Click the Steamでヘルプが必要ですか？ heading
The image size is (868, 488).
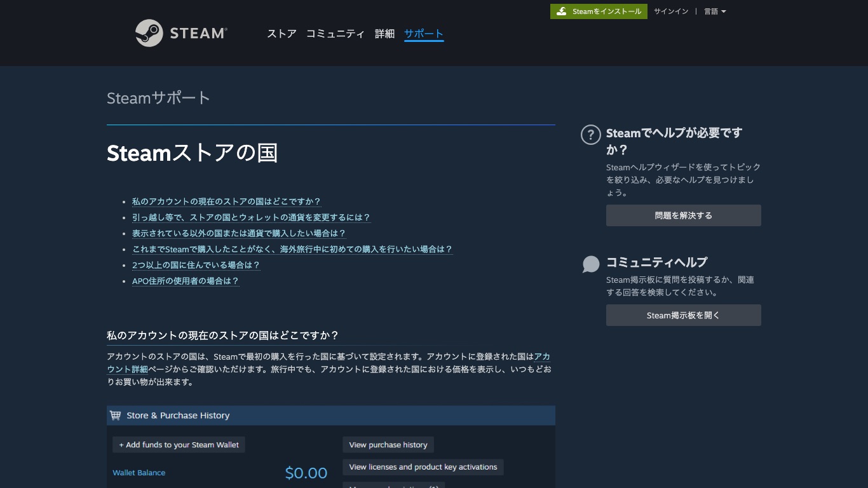tap(674, 141)
